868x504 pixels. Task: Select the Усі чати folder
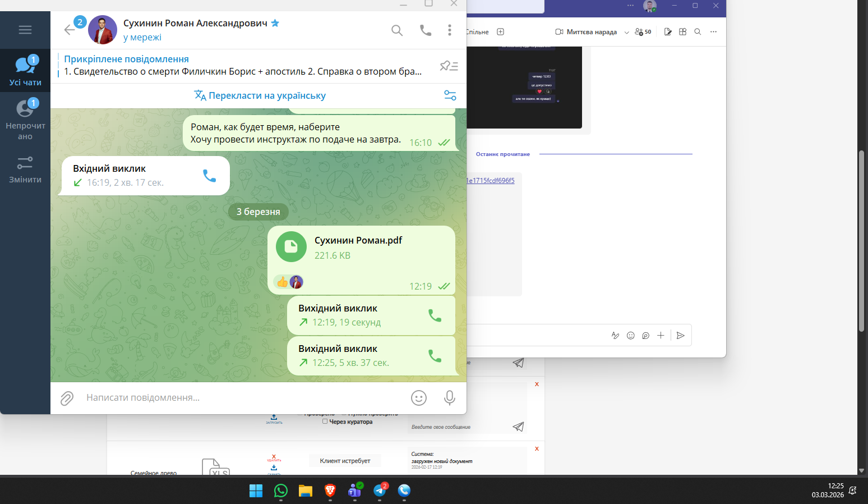pyautogui.click(x=25, y=71)
